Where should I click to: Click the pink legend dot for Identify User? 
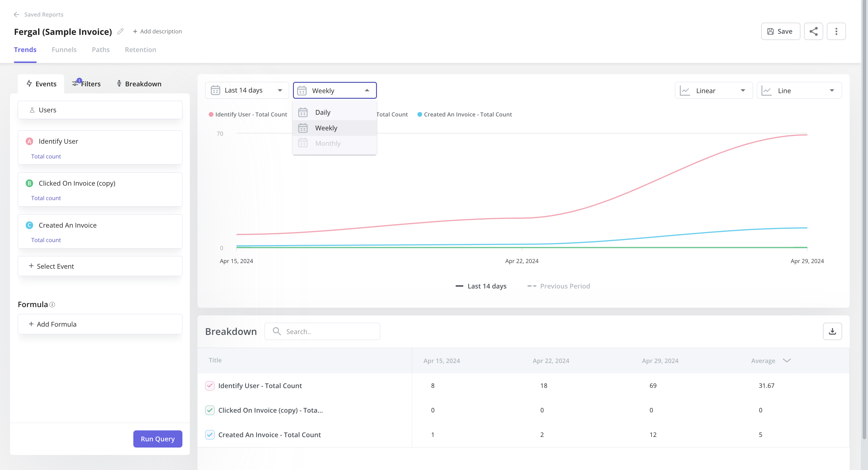(211, 114)
